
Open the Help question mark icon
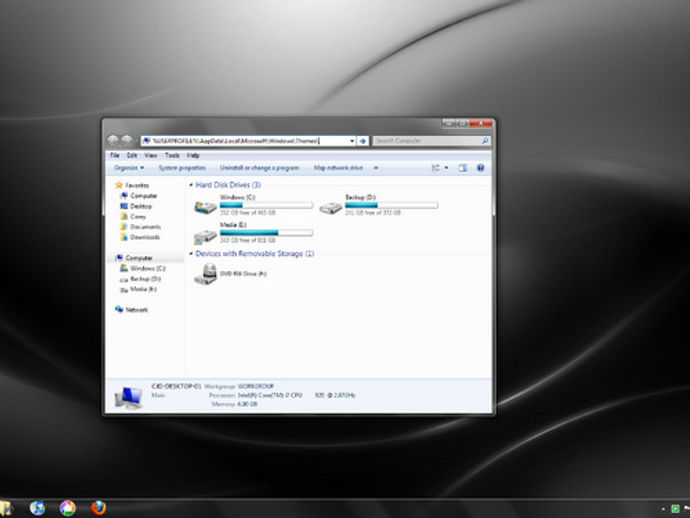[x=481, y=168]
